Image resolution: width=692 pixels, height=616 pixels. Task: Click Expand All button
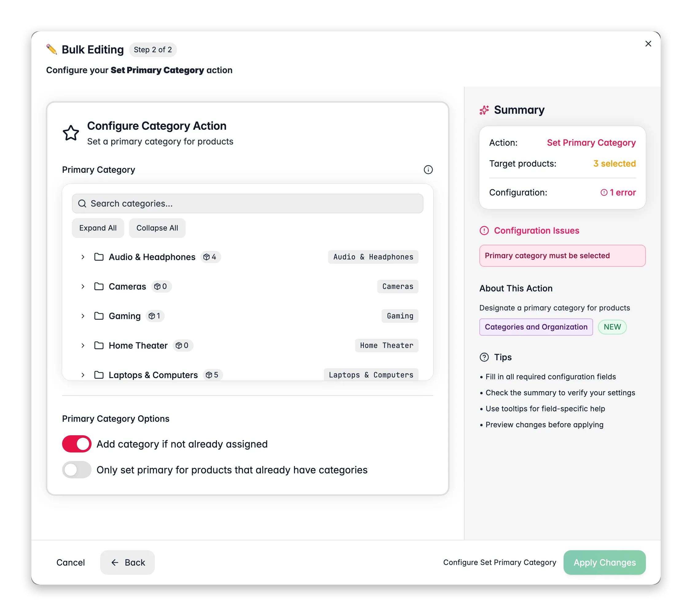point(98,228)
